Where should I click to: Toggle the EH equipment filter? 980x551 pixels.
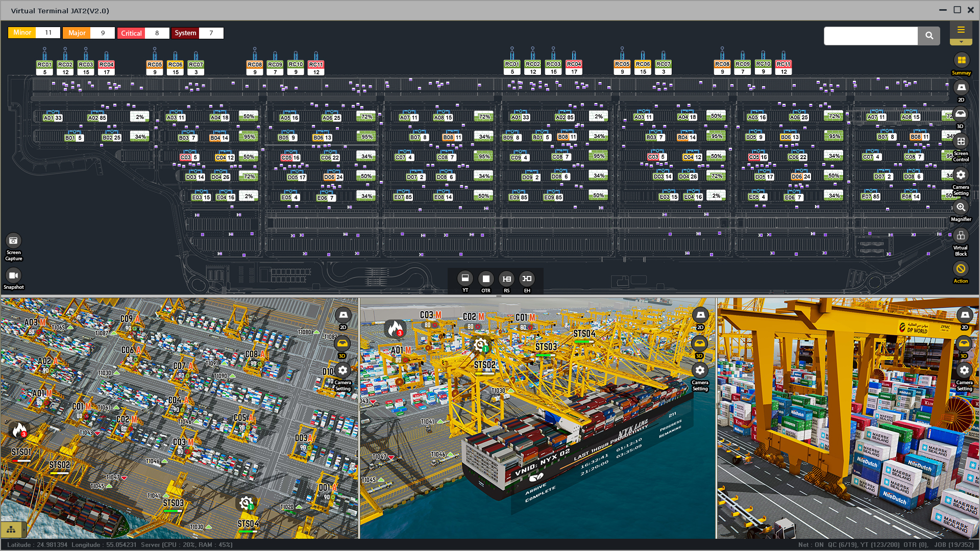pos(527,279)
